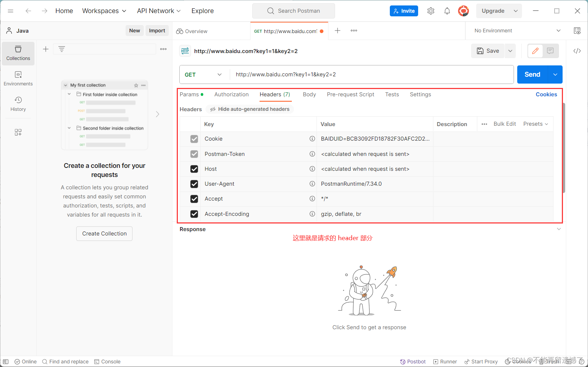
Task: Open the API Network dropdown
Action: (x=159, y=11)
